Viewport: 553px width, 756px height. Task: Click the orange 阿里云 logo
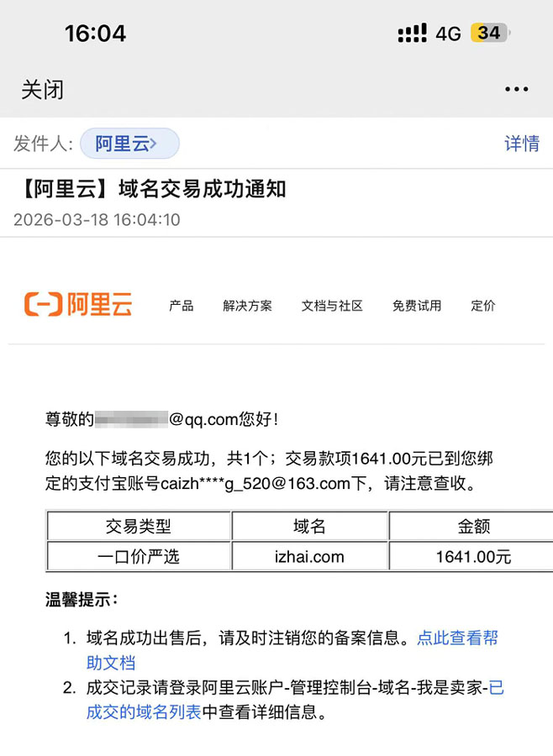[x=78, y=304]
